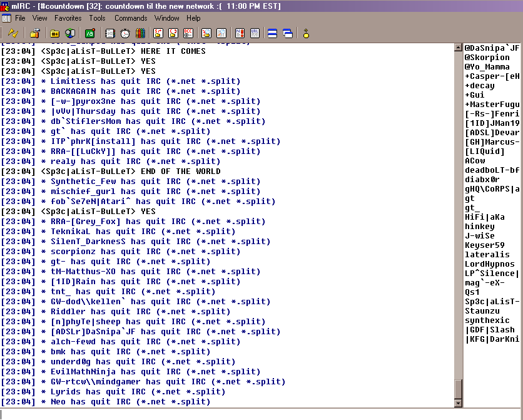The width and height of the screenshot is (523, 420).
Task: Select lateralis in the nick list
Action: (487, 254)
